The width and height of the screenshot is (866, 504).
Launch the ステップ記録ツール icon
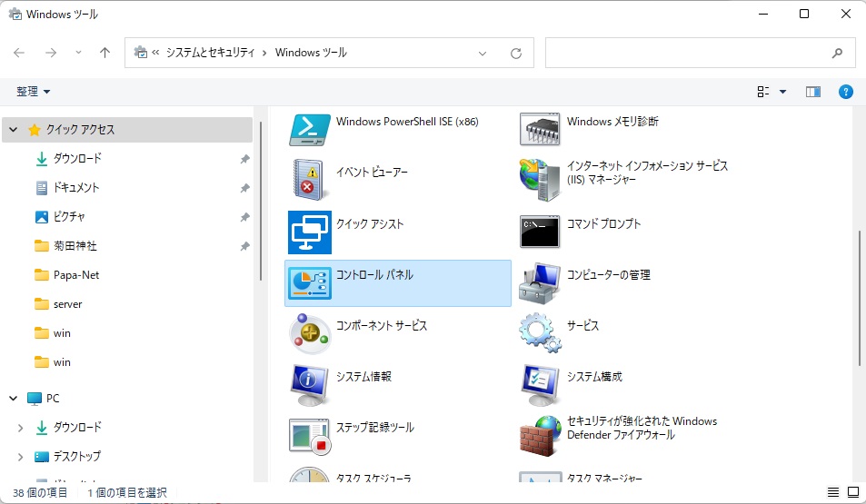[310, 436]
